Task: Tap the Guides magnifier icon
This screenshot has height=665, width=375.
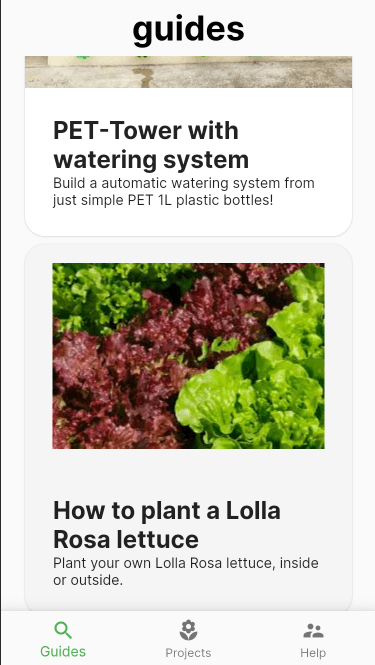Action: pyautogui.click(x=63, y=630)
